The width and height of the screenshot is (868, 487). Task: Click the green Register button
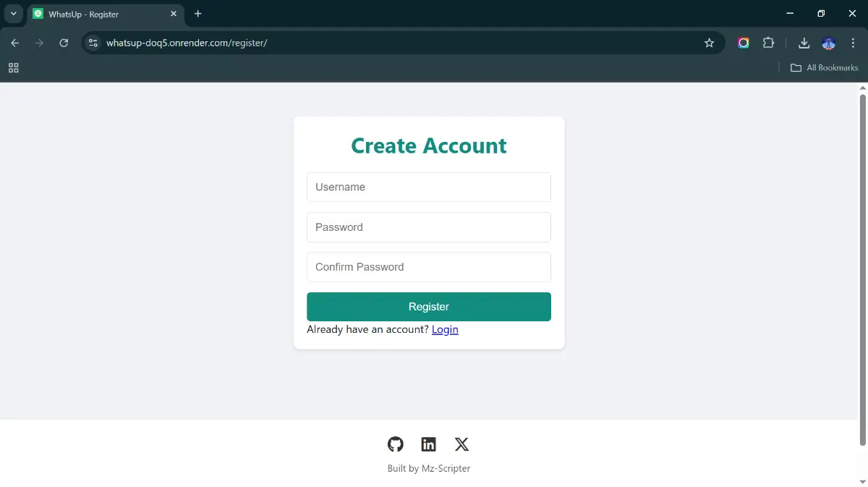[x=429, y=307]
